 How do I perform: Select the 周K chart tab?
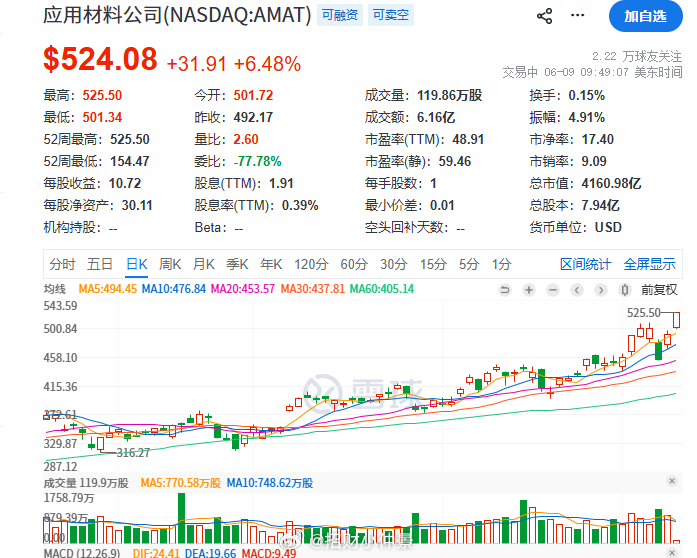point(170,264)
